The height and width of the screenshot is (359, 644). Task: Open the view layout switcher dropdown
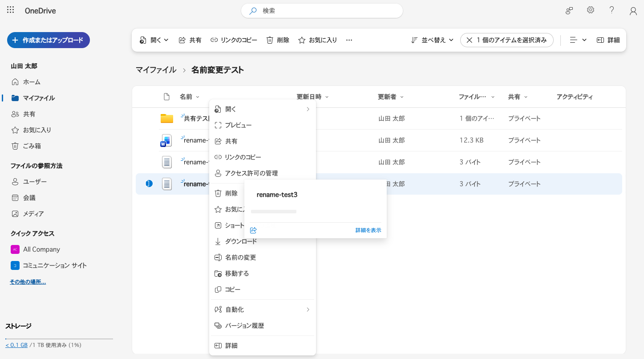[x=578, y=40]
